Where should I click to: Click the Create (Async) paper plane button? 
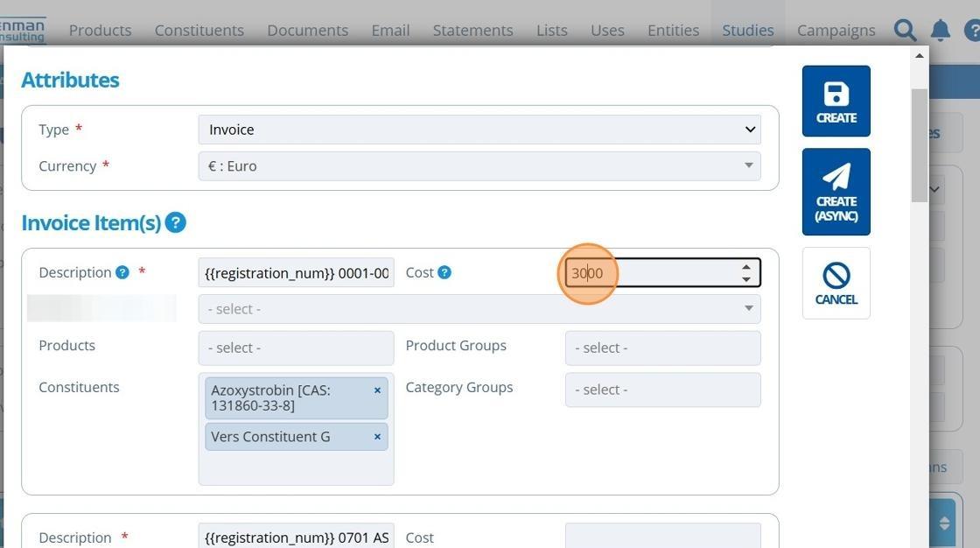[836, 192]
